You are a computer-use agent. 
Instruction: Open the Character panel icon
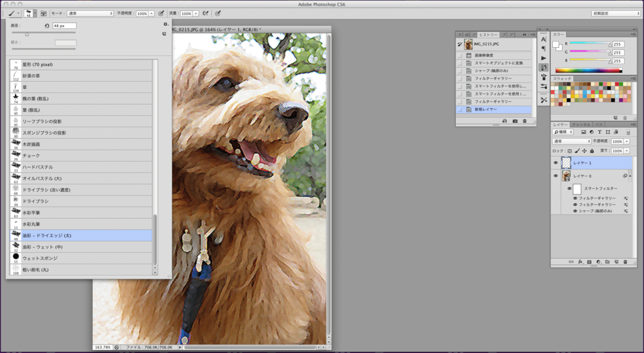[x=543, y=40]
